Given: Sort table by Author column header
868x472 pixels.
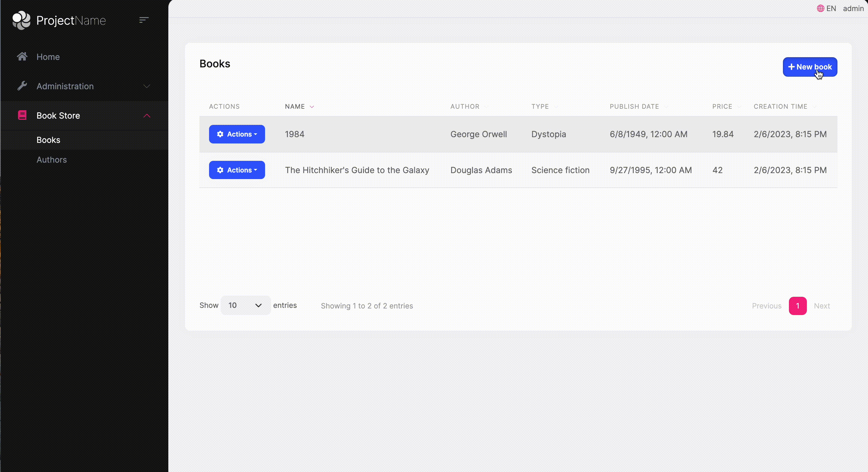Looking at the screenshot, I should 465,106.
